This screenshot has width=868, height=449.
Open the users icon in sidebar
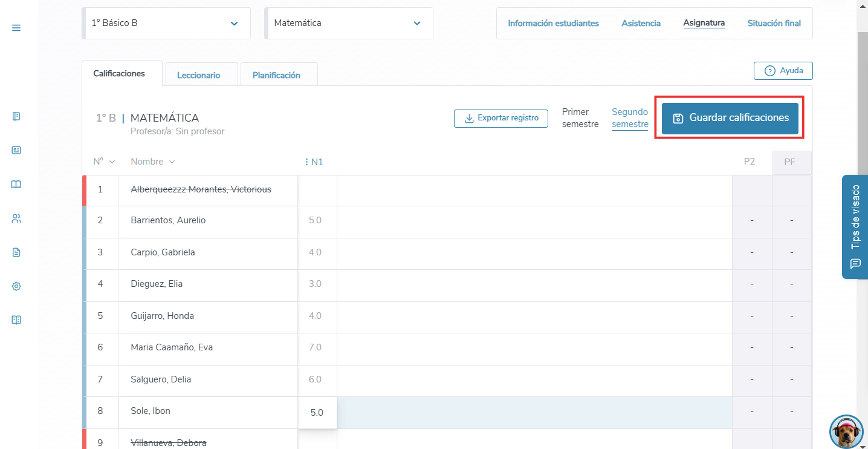pos(16,218)
